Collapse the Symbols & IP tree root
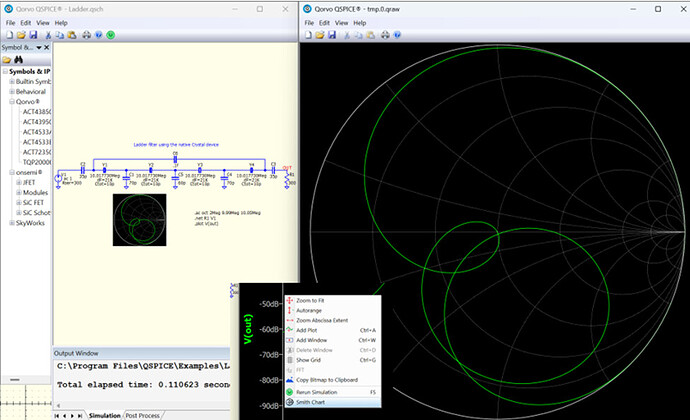The width and height of the screenshot is (690, 420). click(5, 71)
